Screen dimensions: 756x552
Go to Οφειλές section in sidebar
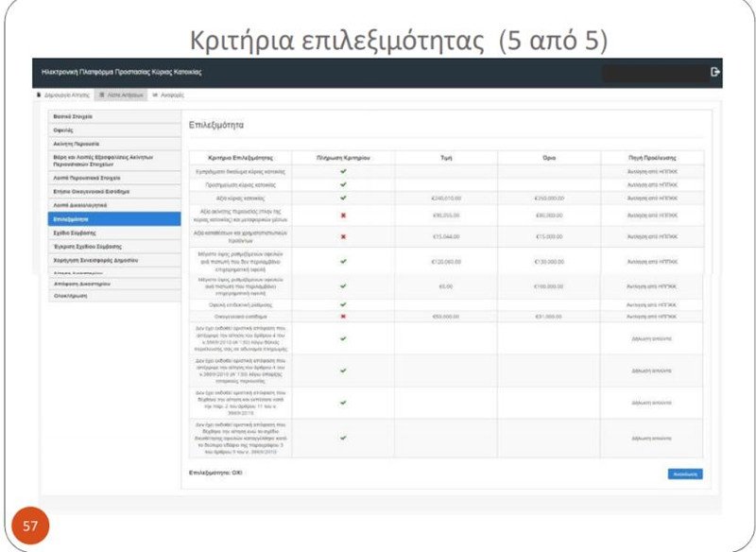65,129
